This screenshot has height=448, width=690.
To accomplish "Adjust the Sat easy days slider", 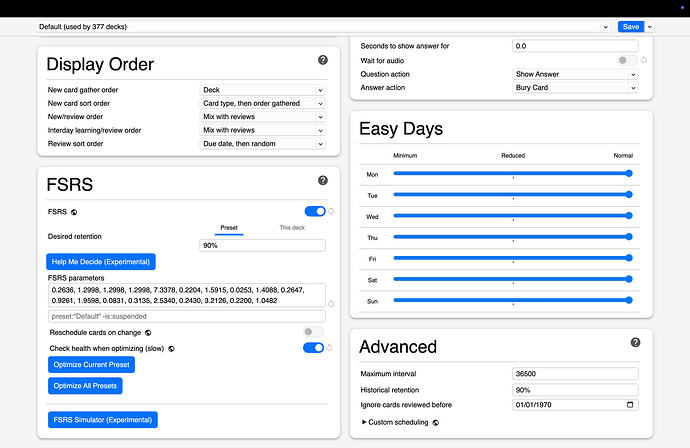I will [513, 279].
